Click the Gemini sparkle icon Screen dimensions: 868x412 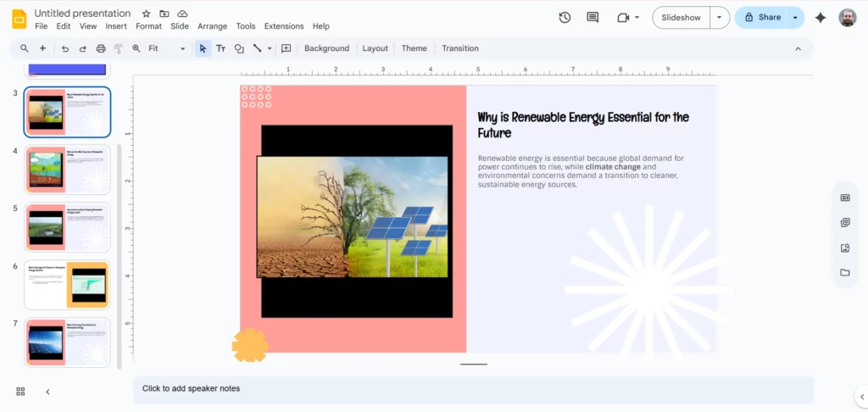pos(820,17)
